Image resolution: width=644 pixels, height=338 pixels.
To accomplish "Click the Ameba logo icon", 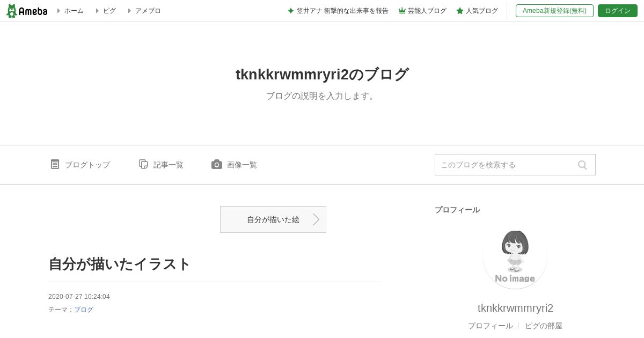I will pos(27,11).
